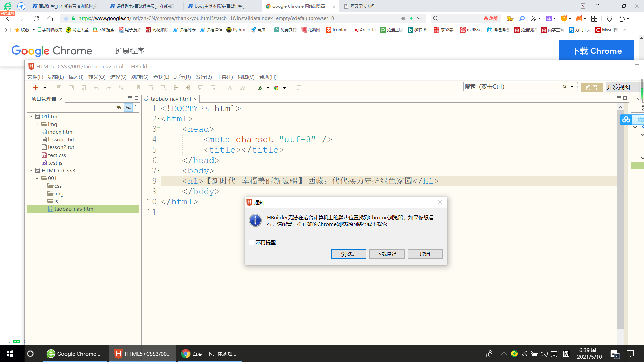Click 下载 Chrome button on Google page
Viewport: 644px width, 362px height.
[597, 51]
